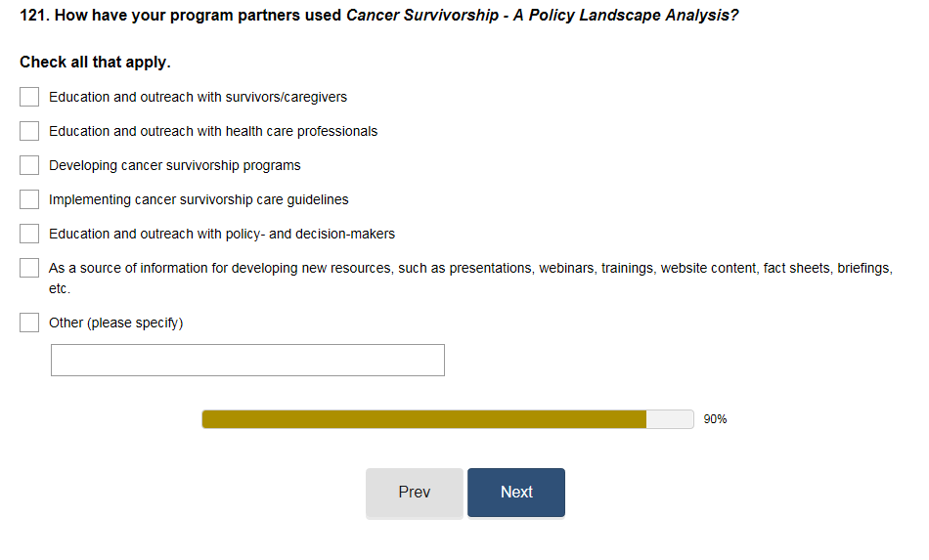This screenshot has height=560, width=929.
Task: Click the 'As a source of information' label text
Action: [469, 268]
